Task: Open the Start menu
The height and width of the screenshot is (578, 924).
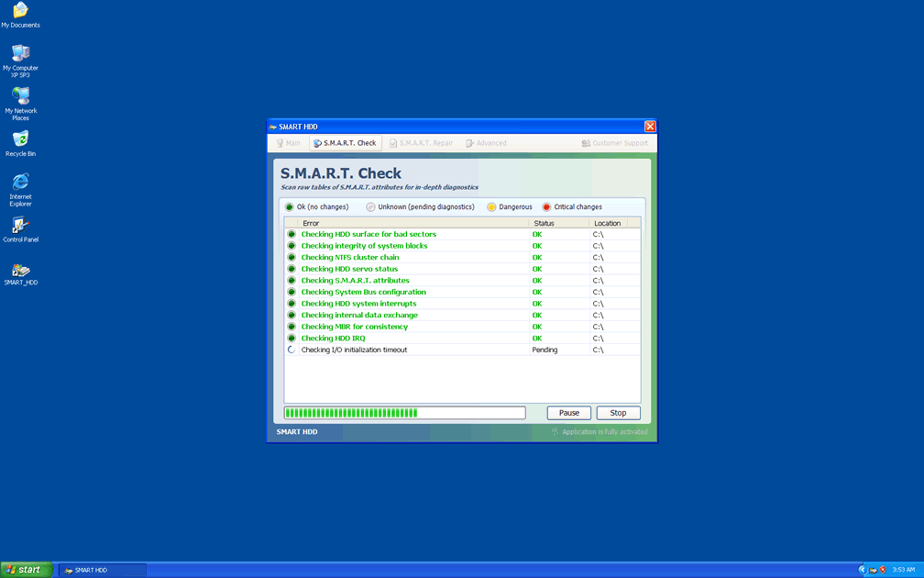Action: tap(26, 570)
